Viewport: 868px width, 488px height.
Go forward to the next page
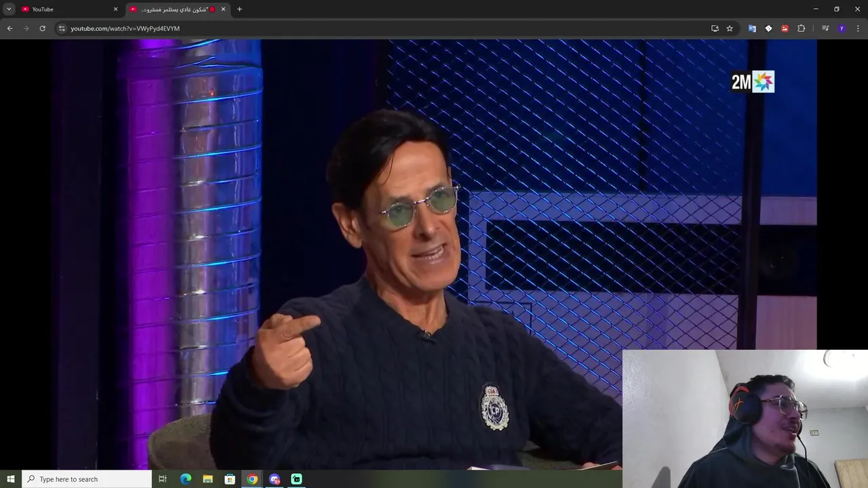tap(26, 28)
